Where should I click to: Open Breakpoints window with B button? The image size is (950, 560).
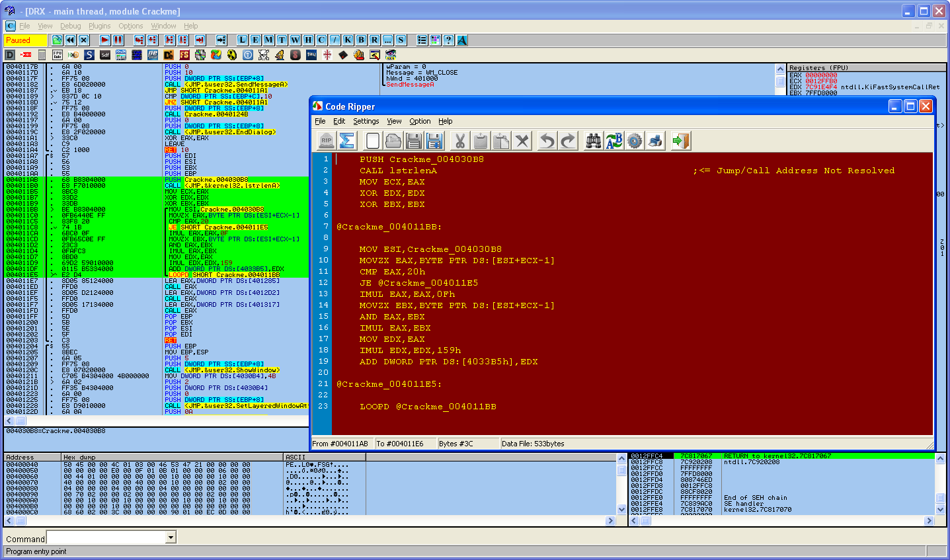(x=361, y=40)
